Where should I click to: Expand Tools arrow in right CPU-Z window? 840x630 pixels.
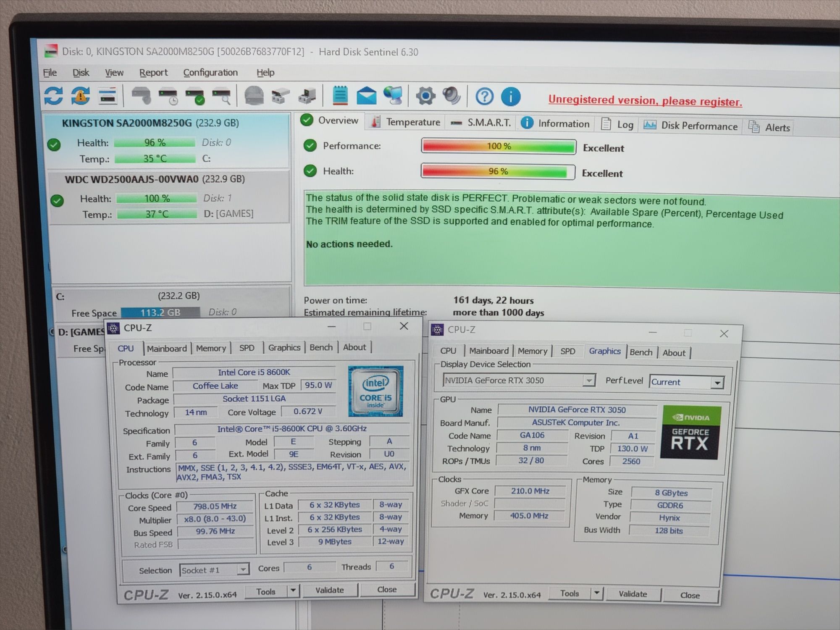[x=596, y=593]
